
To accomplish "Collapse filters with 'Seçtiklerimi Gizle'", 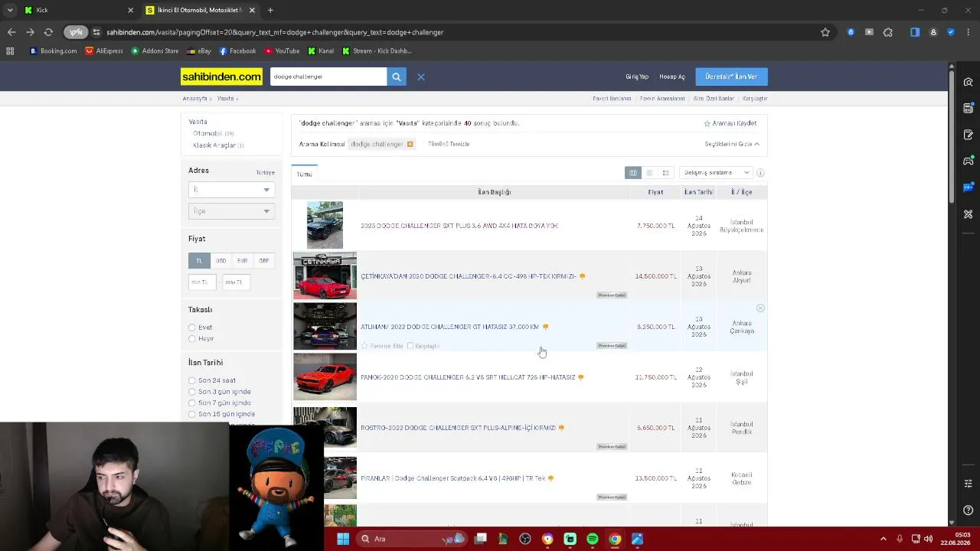I will (x=732, y=144).
